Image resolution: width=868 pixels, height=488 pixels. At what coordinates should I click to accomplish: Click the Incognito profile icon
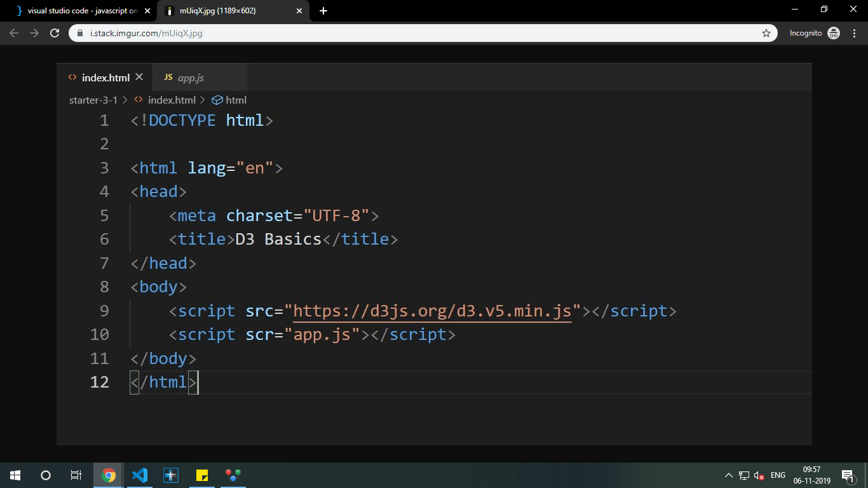[834, 33]
